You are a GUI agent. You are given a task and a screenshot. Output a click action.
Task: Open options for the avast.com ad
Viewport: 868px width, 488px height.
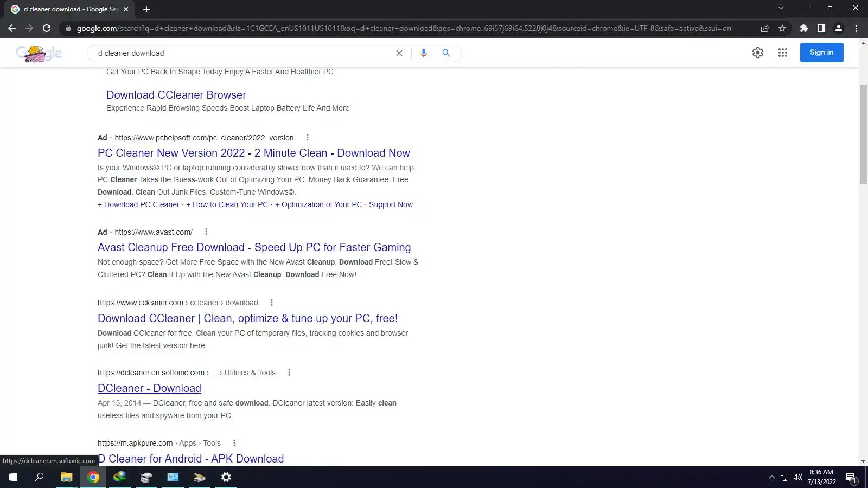point(206,232)
